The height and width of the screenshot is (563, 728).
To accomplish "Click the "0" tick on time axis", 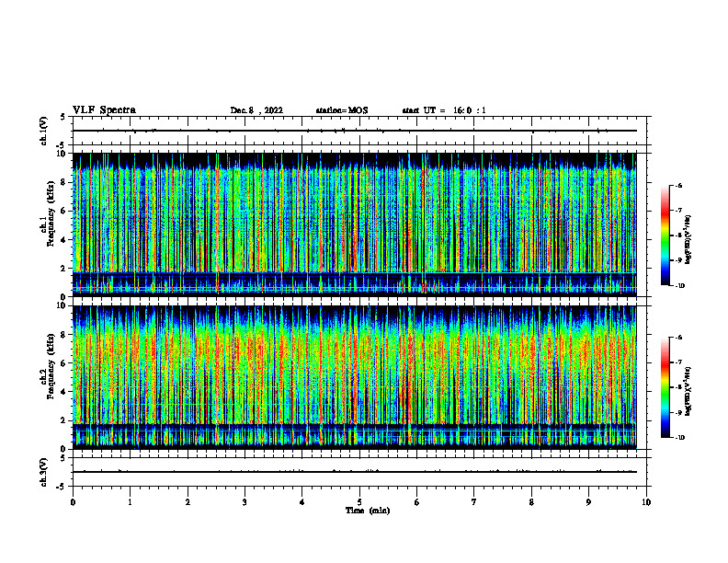I will tap(73, 502).
